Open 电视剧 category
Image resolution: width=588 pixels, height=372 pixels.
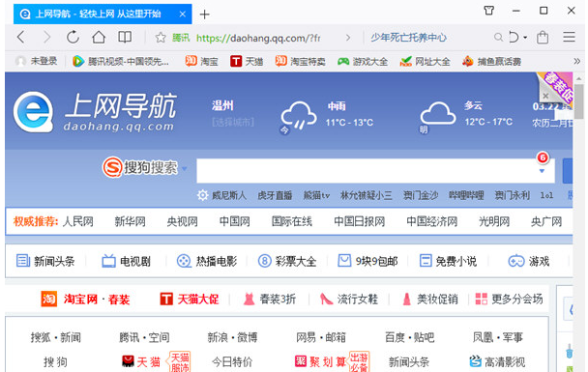127,261
